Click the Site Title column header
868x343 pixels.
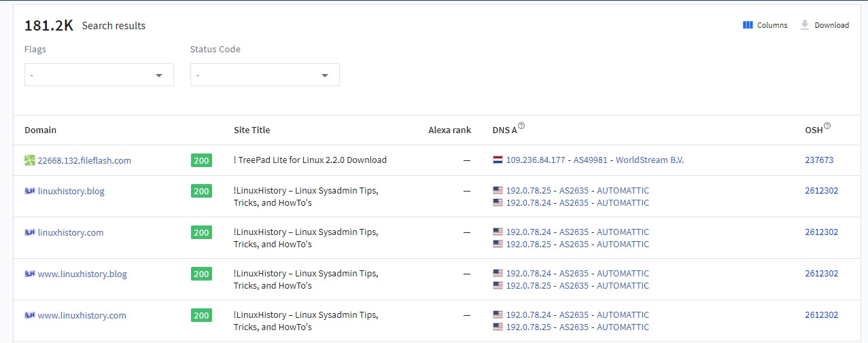251,130
